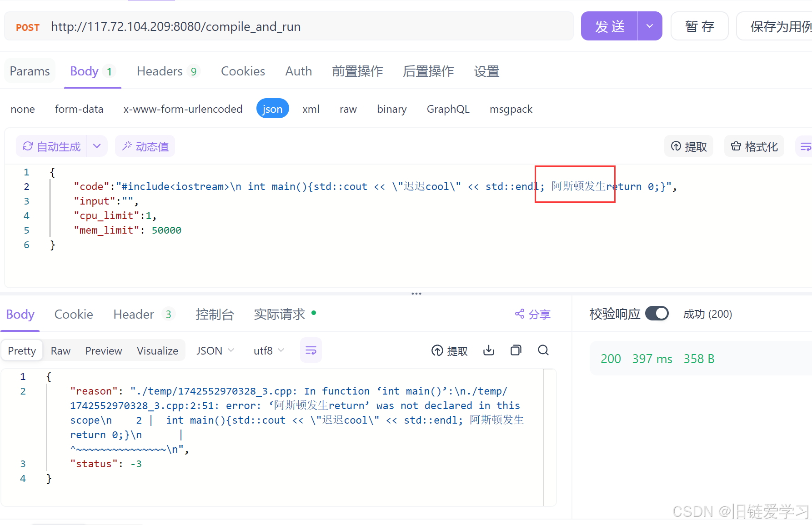Toggle word wrap icon in response toolbar
The image size is (812, 525).
[x=311, y=350]
